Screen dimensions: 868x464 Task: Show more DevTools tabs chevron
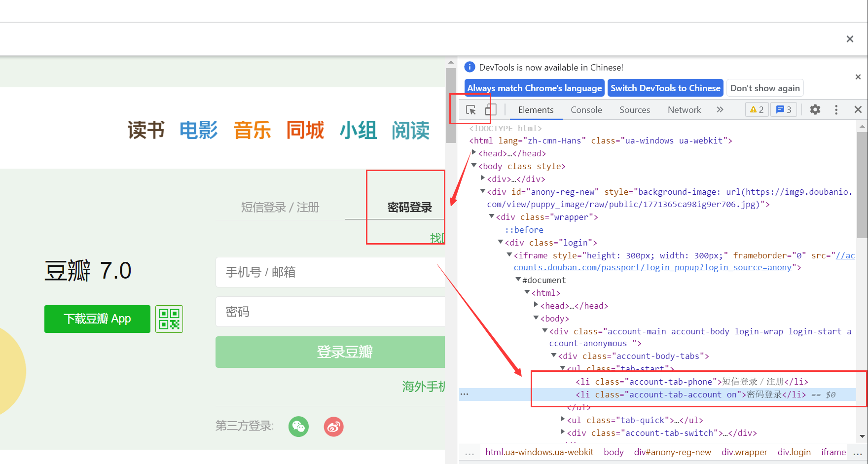point(720,109)
